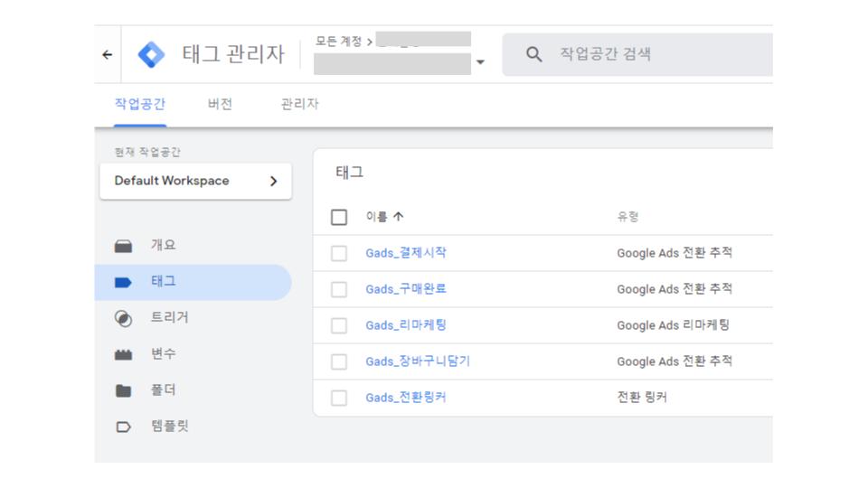Click the 태그 panel heading

[349, 172]
